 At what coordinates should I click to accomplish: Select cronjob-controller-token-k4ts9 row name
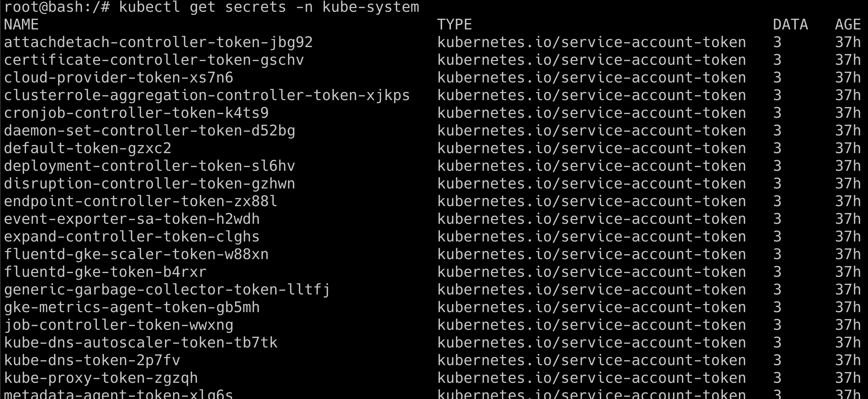(x=136, y=113)
